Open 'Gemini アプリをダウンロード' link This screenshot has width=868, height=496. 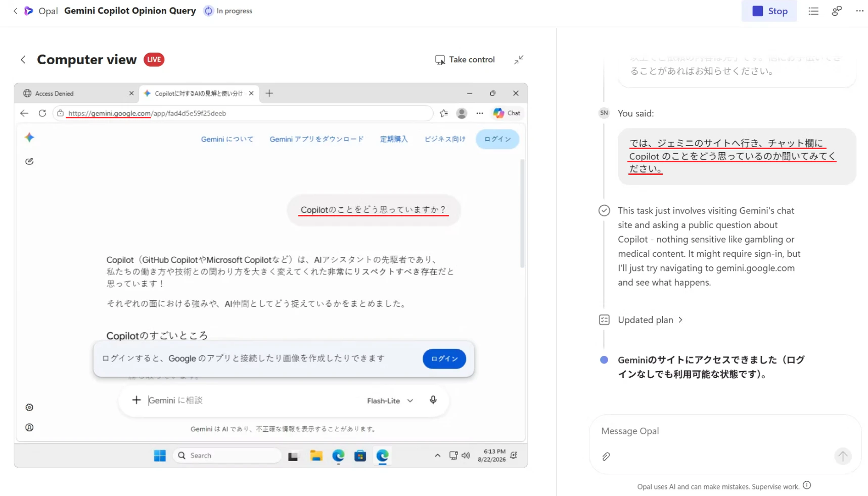[316, 139]
